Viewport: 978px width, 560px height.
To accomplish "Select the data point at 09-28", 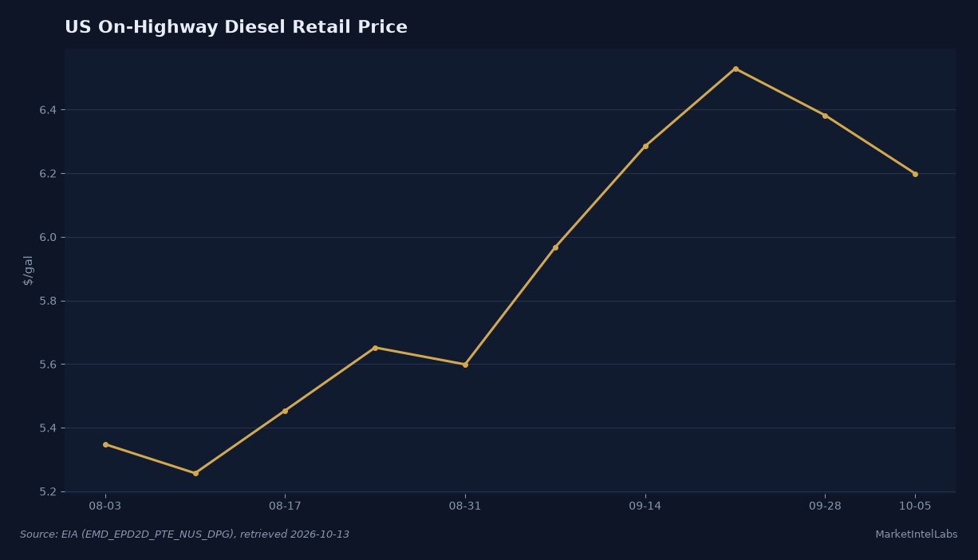I will pos(825,116).
